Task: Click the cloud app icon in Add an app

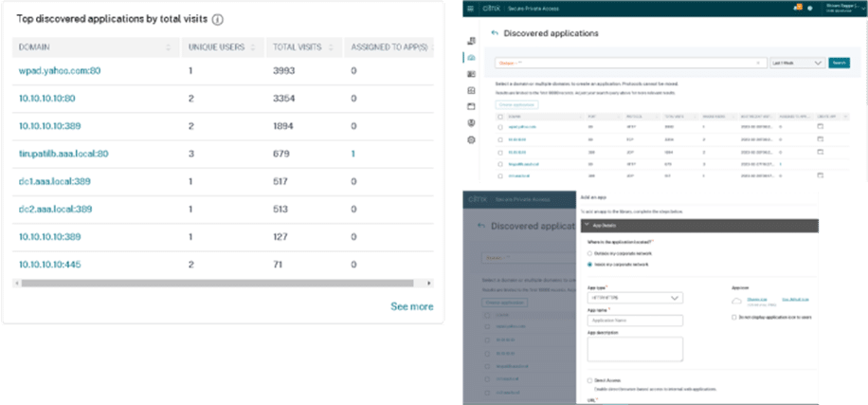Action: coord(736,301)
